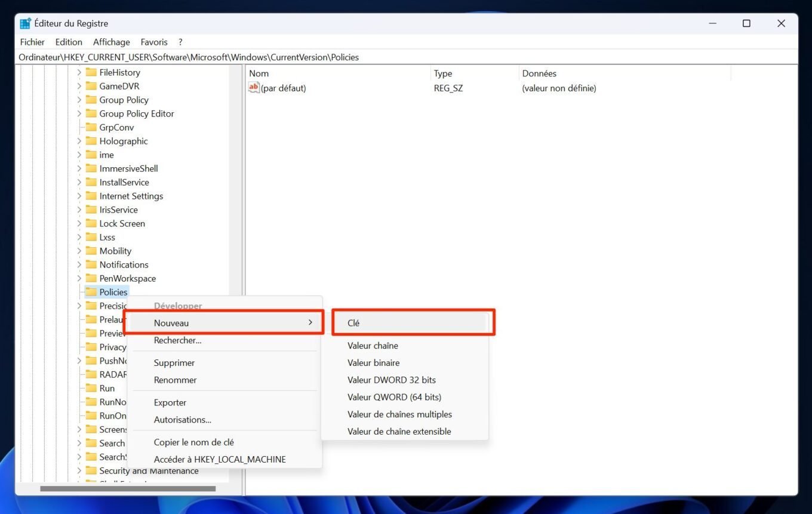Click the Run folder icon
Screen dimensions: 812x514
coord(91,388)
